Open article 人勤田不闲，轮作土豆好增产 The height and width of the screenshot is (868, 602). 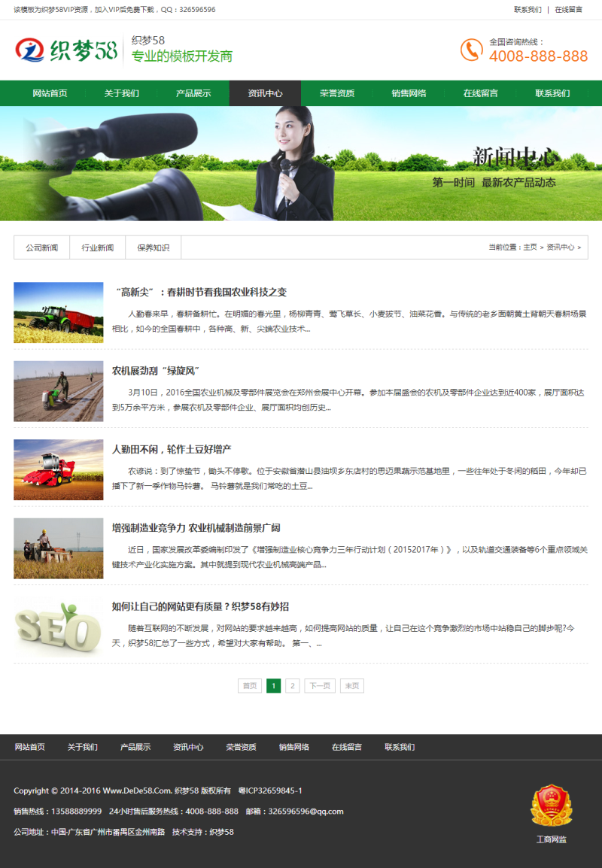(172, 449)
